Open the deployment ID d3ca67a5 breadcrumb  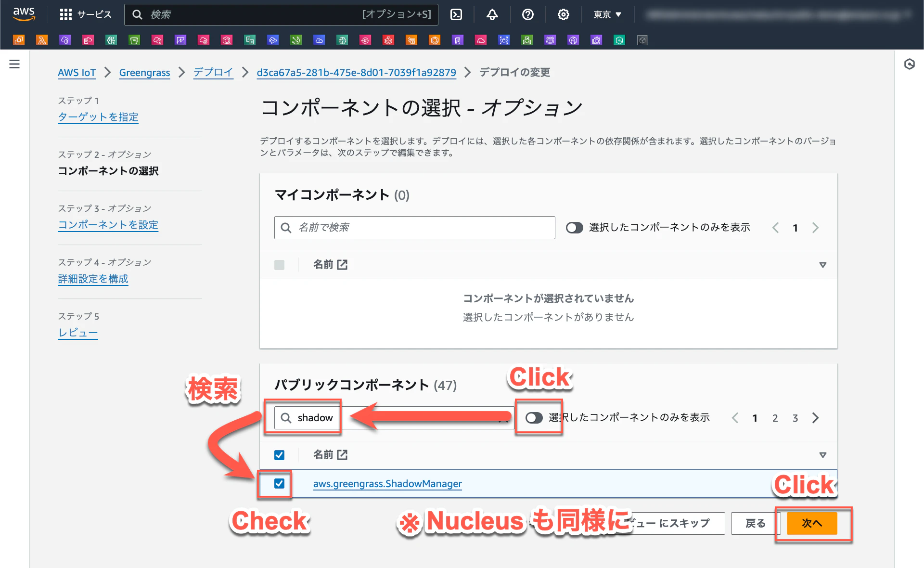(356, 73)
